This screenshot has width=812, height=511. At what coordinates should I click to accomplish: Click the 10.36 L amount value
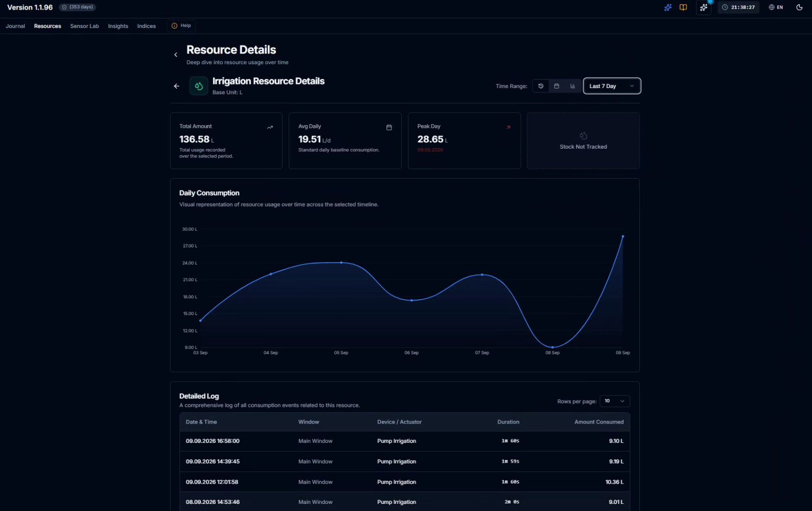point(614,482)
